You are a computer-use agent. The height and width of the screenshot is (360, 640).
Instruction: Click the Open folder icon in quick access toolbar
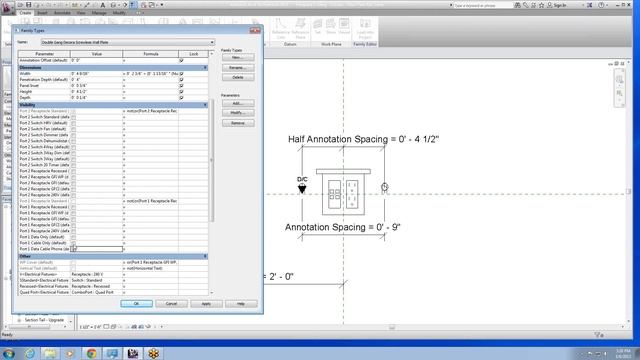(20, 5)
